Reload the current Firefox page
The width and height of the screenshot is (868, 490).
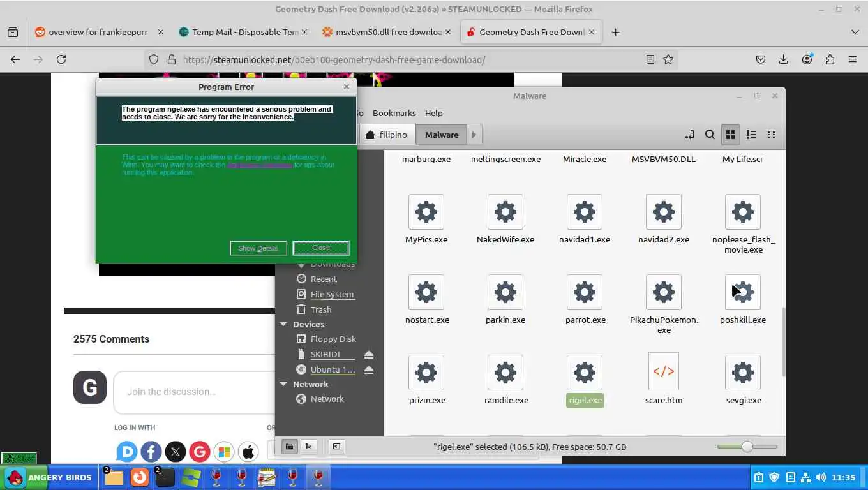[x=61, y=59]
